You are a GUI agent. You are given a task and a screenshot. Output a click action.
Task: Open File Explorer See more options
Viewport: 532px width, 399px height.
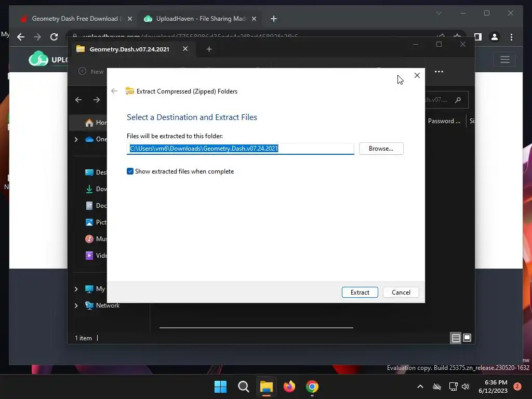439,72
